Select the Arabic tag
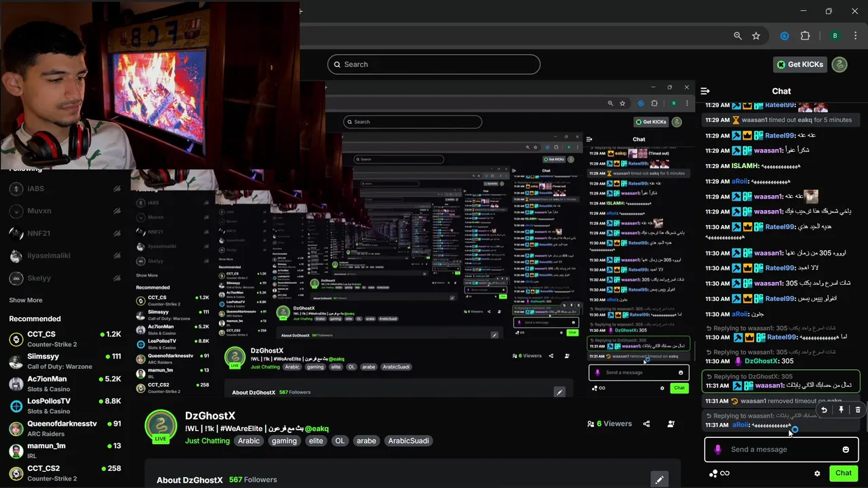This screenshot has width=868, height=488. [249, 441]
